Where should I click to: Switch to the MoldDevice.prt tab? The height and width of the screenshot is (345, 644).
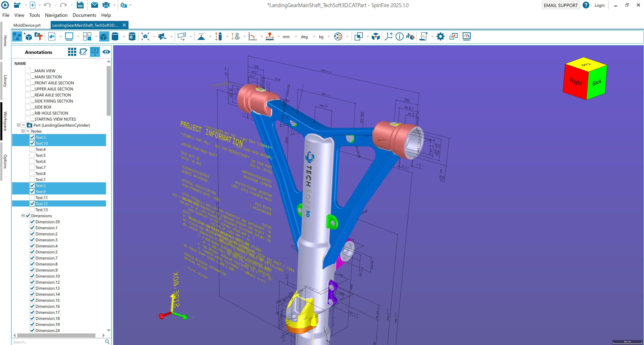pyautogui.click(x=27, y=25)
